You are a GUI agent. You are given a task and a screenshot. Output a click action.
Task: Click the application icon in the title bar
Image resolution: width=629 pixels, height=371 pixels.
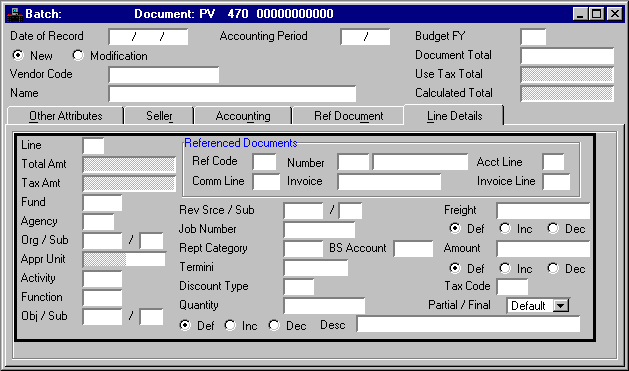pos(14,14)
